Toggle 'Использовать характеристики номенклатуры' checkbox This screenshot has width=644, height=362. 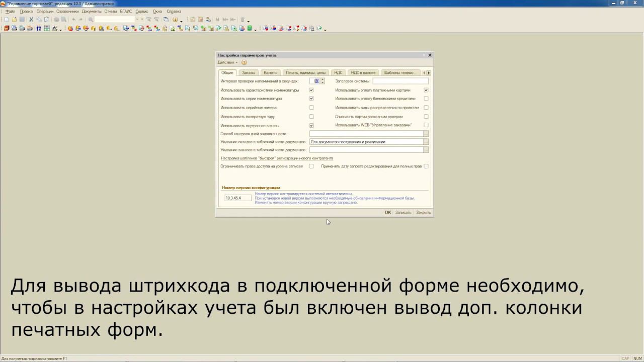tap(311, 90)
